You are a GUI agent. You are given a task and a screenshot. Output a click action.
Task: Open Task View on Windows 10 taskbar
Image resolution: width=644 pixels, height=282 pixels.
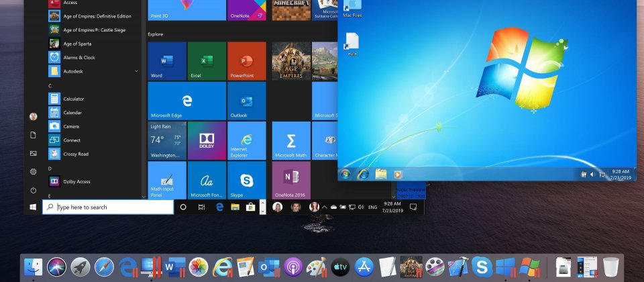coord(201,207)
